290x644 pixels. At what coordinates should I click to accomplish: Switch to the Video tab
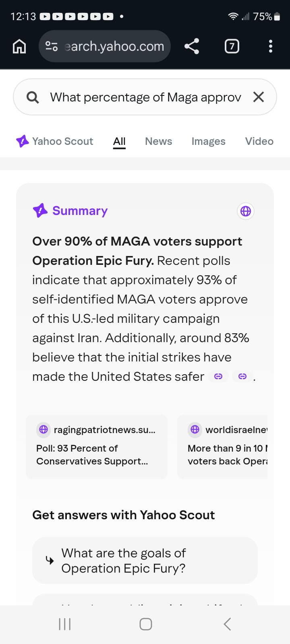(259, 141)
